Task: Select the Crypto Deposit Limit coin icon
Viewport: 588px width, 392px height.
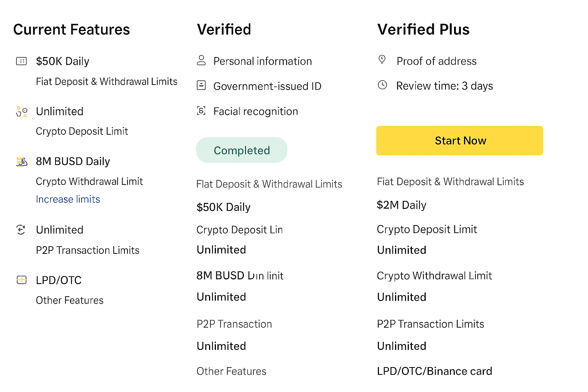Action: (21, 111)
